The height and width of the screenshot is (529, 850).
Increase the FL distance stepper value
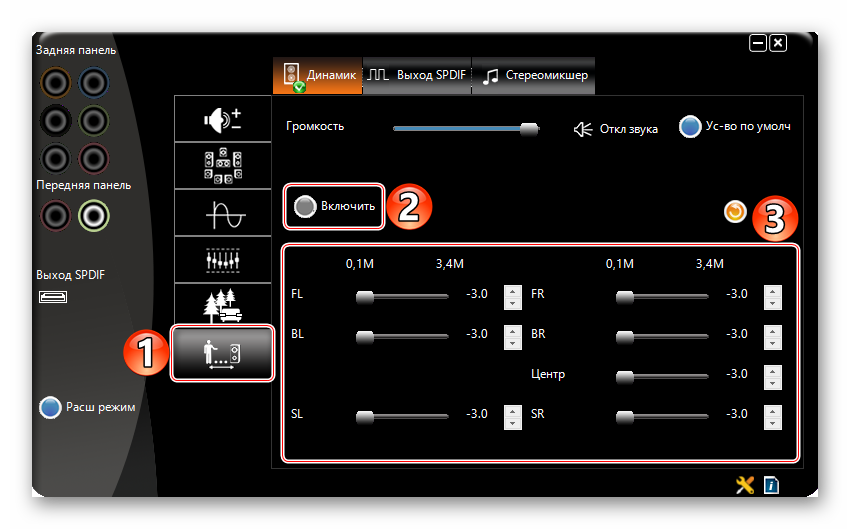coord(512,291)
